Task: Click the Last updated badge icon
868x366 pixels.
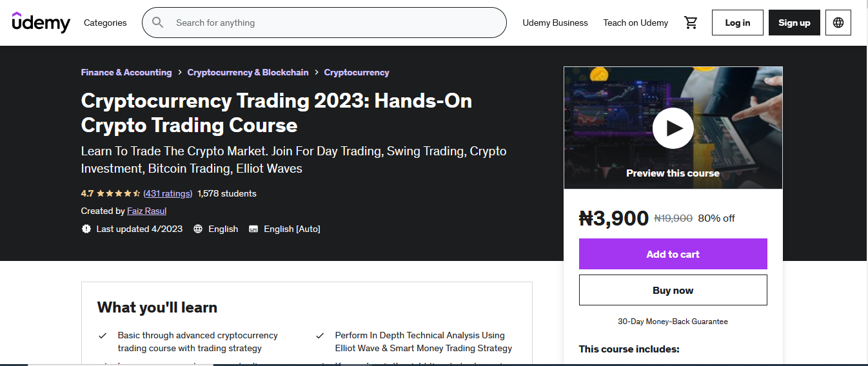Action: [x=86, y=229]
